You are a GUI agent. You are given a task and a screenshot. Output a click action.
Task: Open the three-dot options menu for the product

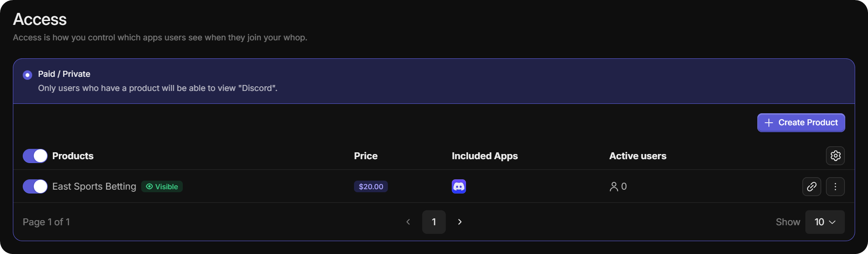tap(835, 187)
